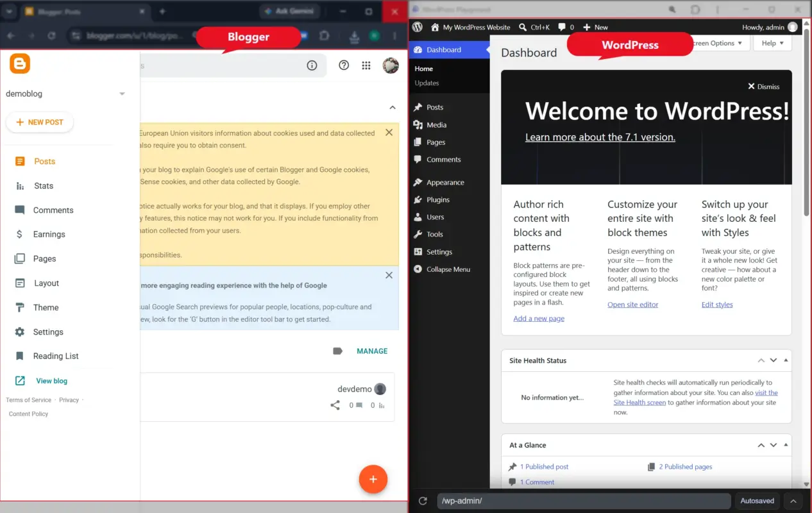This screenshot has width=812, height=513.
Task: Open Blogger help question mark icon
Action: click(x=344, y=65)
